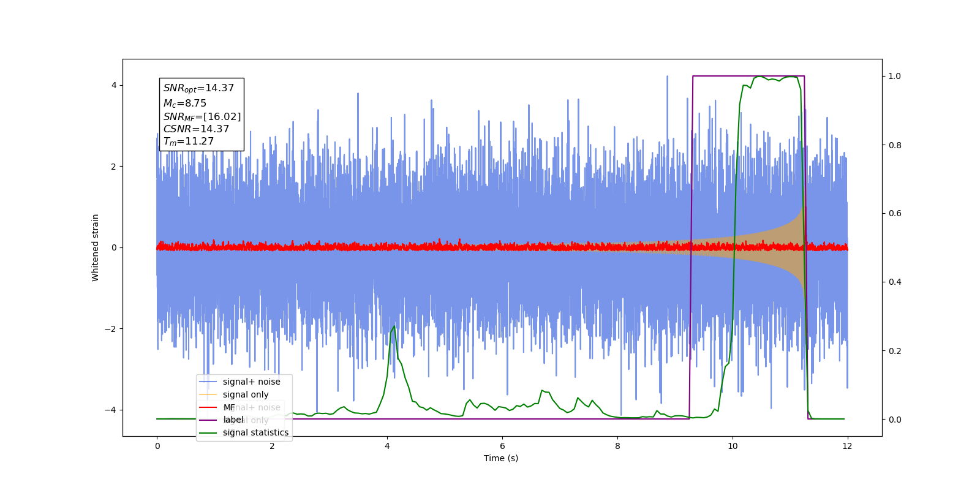Click the 'signal only' legend entry
Image resolution: width=980 pixels, height=490 pixels.
pos(246,394)
